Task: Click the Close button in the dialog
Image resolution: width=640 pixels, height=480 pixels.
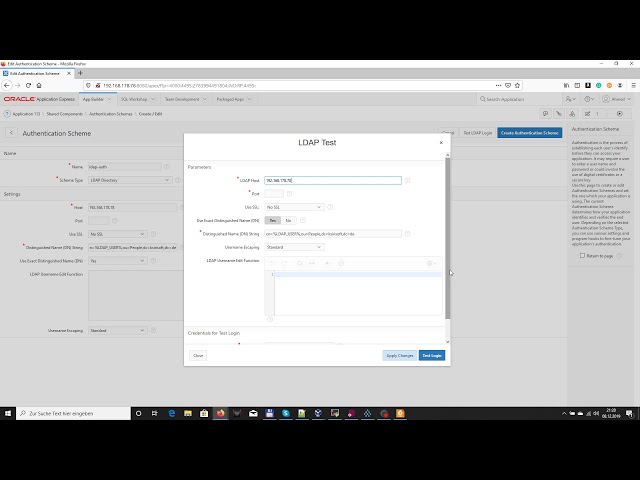Action: pos(198,356)
